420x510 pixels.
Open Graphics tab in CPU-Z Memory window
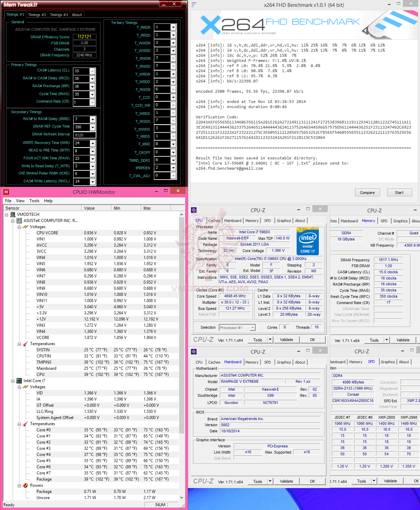[x=401, y=221]
